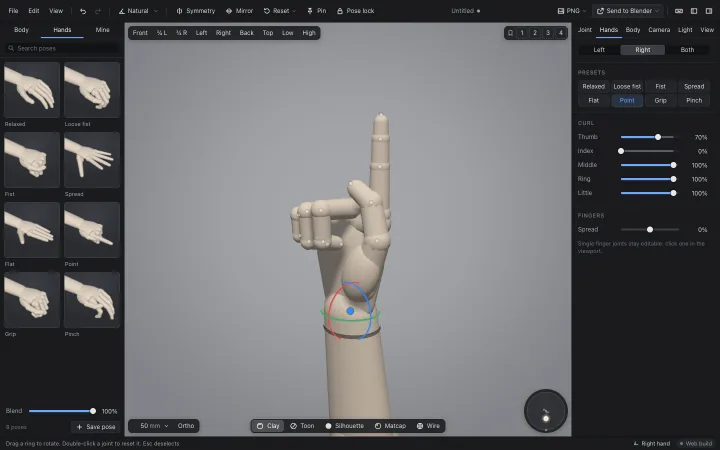Click the blue wrist joint handle
The width and height of the screenshot is (720, 450).
[x=350, y=311]
